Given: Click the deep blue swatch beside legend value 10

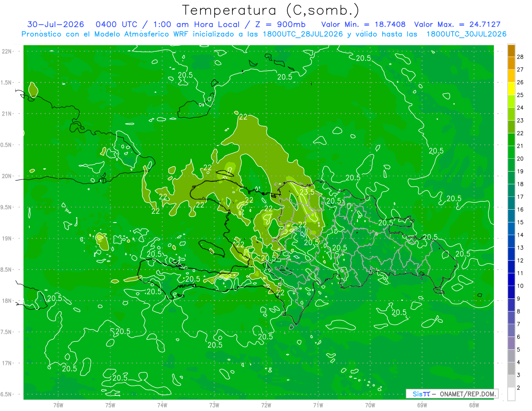Looking at the screenshot, I should (512, 280).
